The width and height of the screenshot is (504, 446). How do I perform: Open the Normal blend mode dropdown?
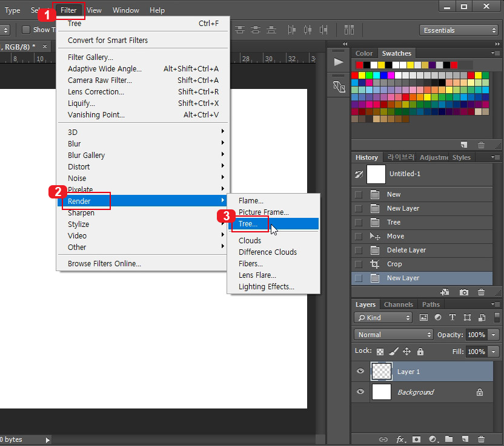393,335
